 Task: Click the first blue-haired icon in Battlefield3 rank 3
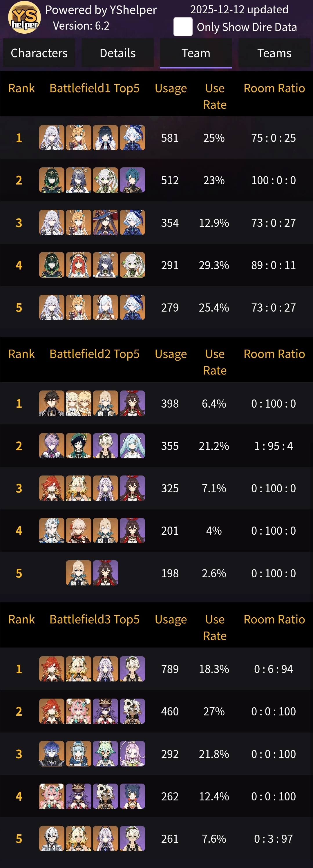click(52, 754)
